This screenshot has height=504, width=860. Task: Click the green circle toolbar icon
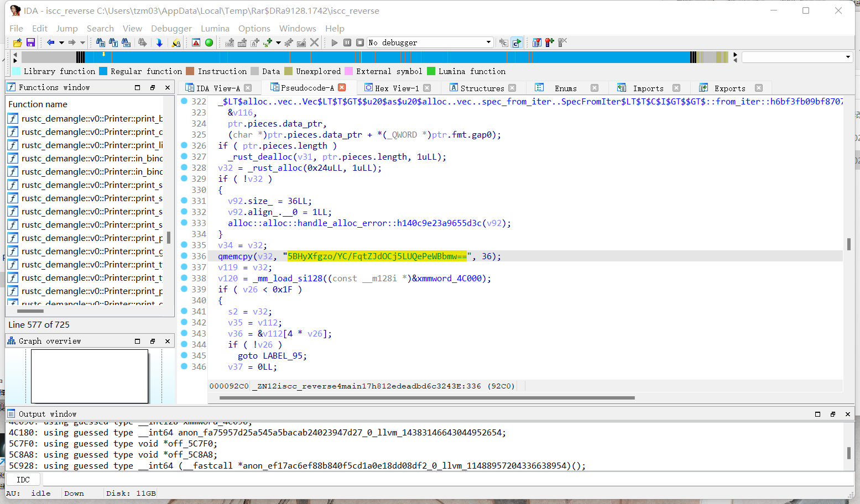pyautogui.click(x=209, y=43)
